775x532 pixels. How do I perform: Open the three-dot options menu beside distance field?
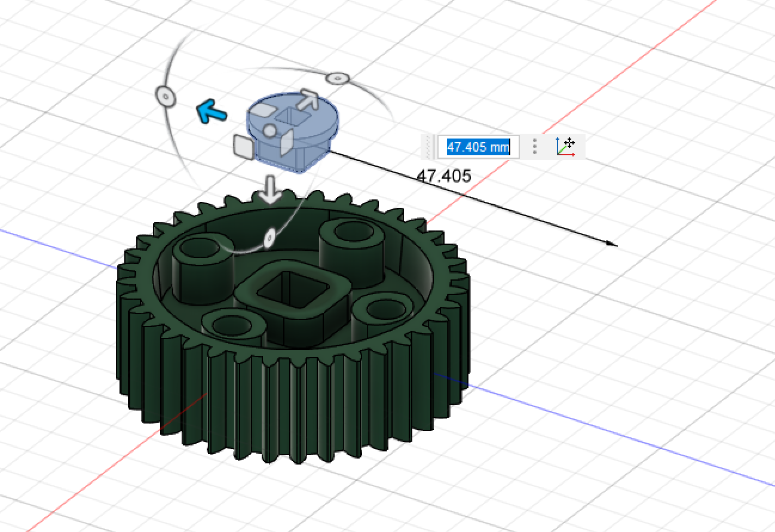click(x=535, y=146)
